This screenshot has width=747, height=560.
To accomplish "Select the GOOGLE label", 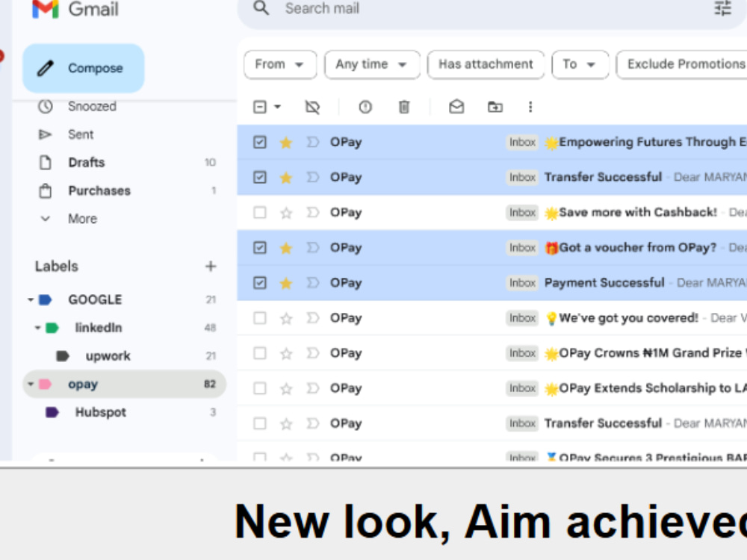I will pos(95,299).
